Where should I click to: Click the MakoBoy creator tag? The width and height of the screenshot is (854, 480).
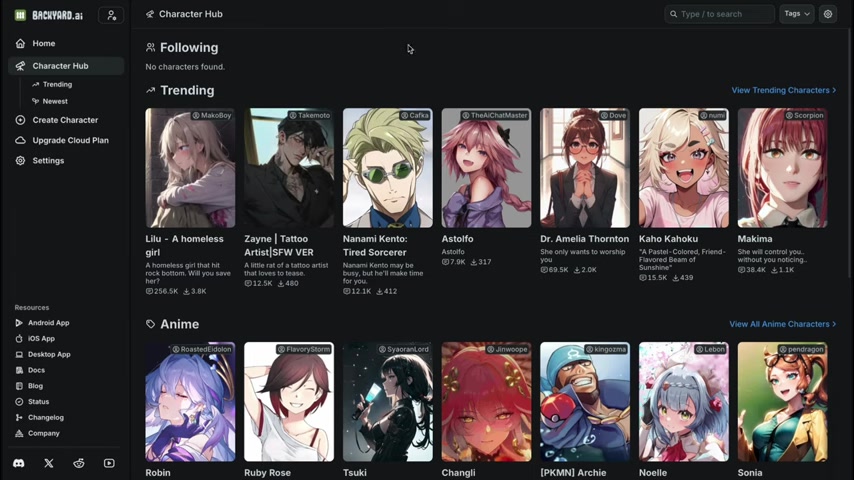212,116
